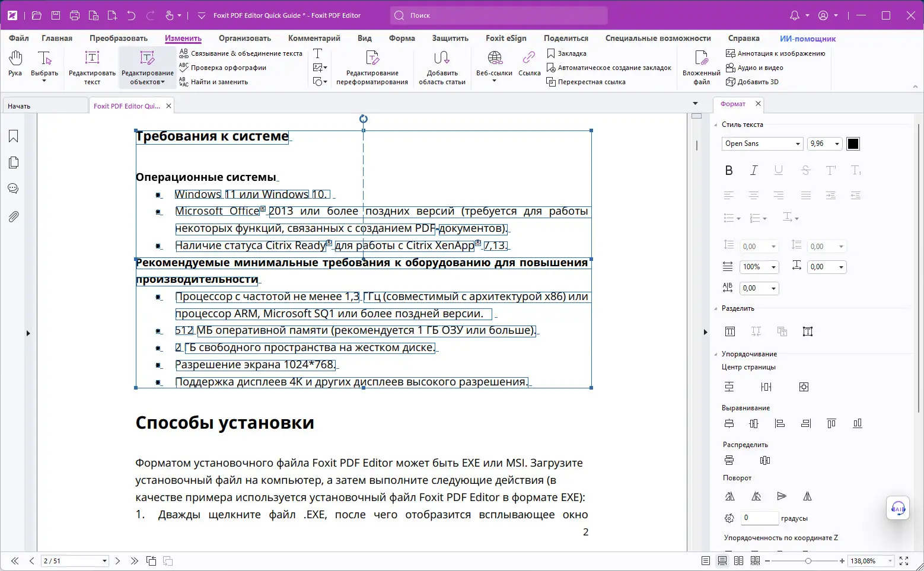
Task: Toggle italic text formatting
Action: (x=754, y=171)
